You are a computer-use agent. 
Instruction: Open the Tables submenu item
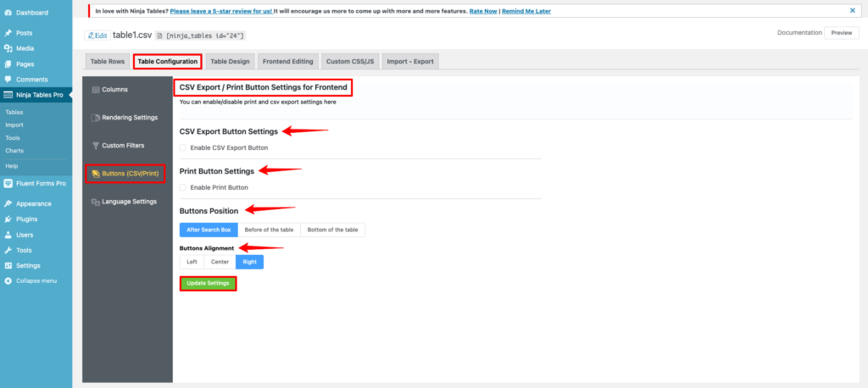click(14, 113)
